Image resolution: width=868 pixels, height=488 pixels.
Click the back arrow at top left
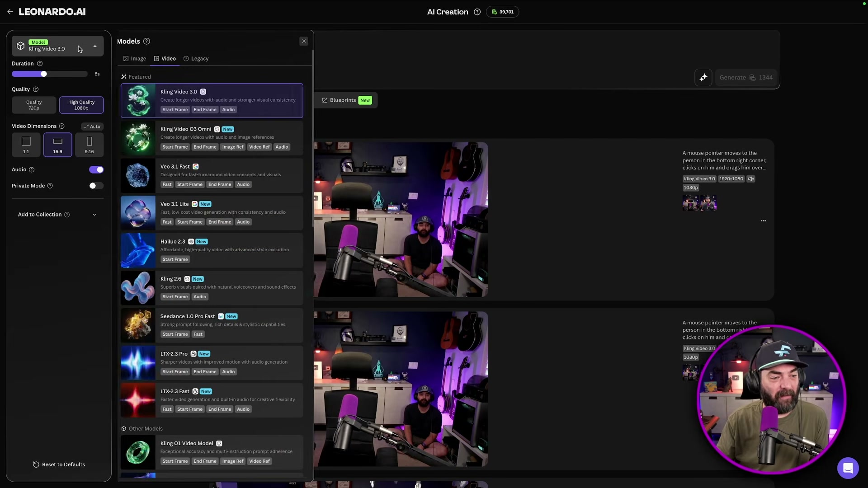tap(10, 12)
